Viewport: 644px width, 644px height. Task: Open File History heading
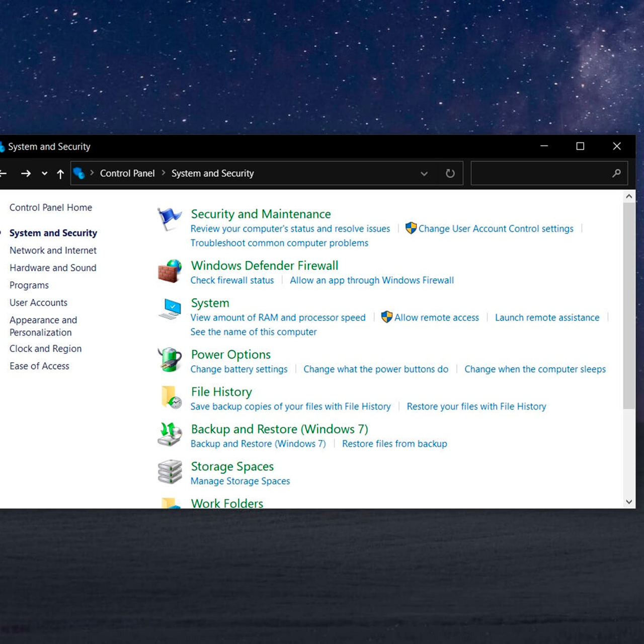pos(221,392)
